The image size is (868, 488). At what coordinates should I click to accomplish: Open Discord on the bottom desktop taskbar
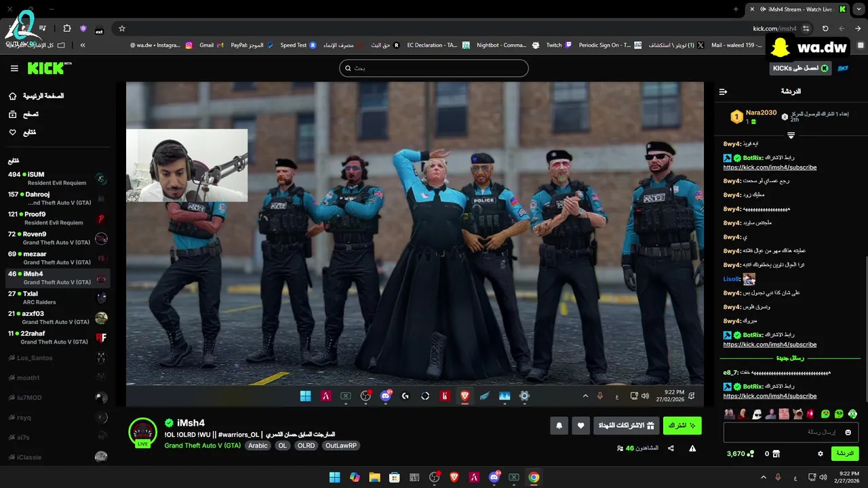click(494, 477)
